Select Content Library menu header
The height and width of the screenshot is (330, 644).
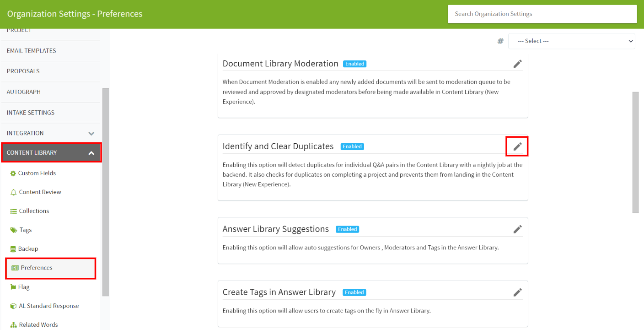pyautogui.click(x=51, y=153)
